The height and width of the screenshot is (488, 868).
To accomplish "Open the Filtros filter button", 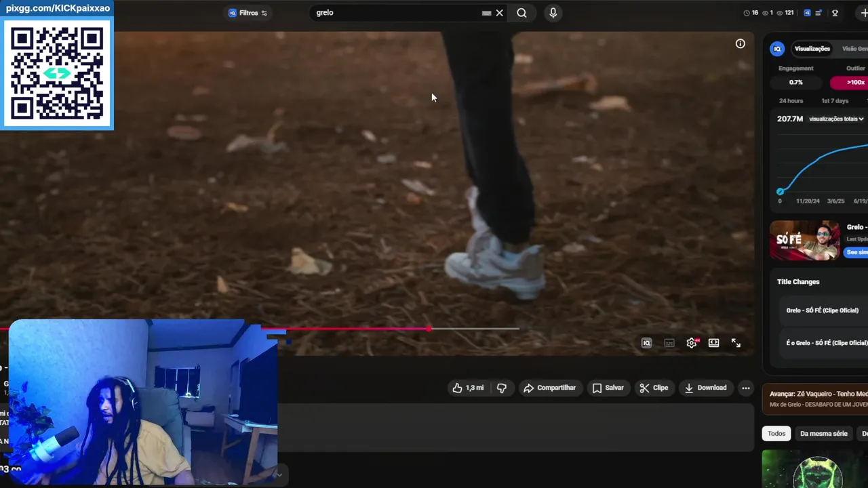I will pos(248,13).
